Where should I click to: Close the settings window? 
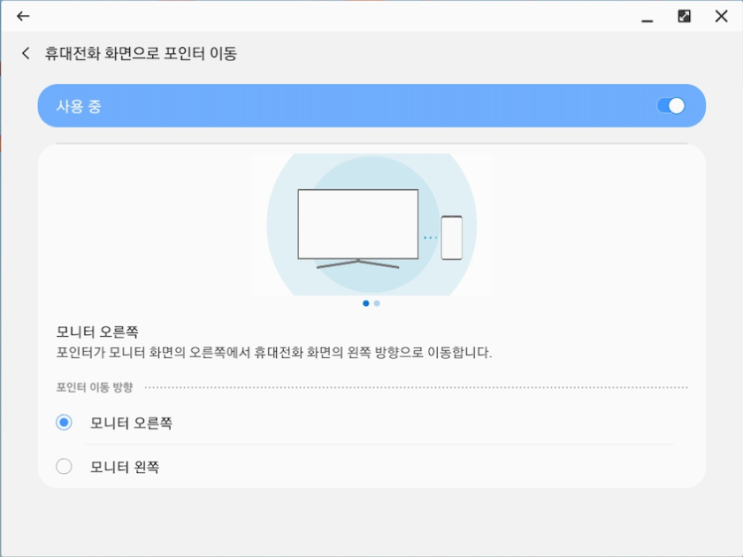pyautogui.click(x=721, y=16)
